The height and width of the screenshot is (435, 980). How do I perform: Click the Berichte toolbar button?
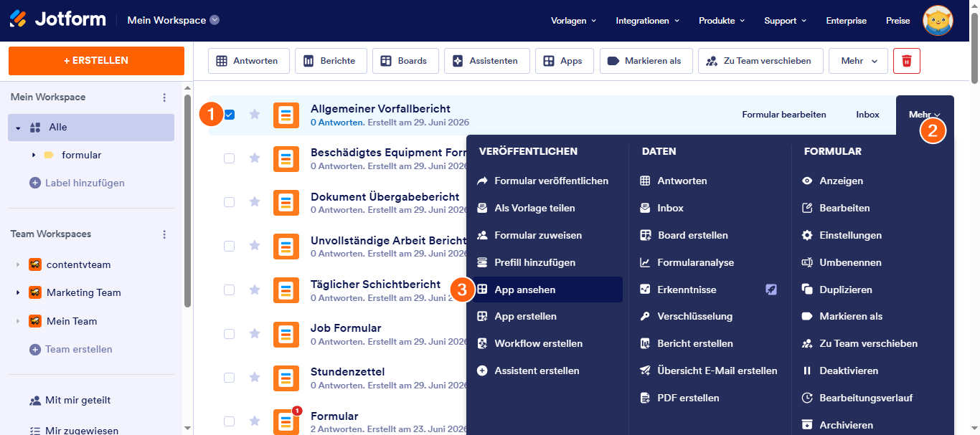331,61
